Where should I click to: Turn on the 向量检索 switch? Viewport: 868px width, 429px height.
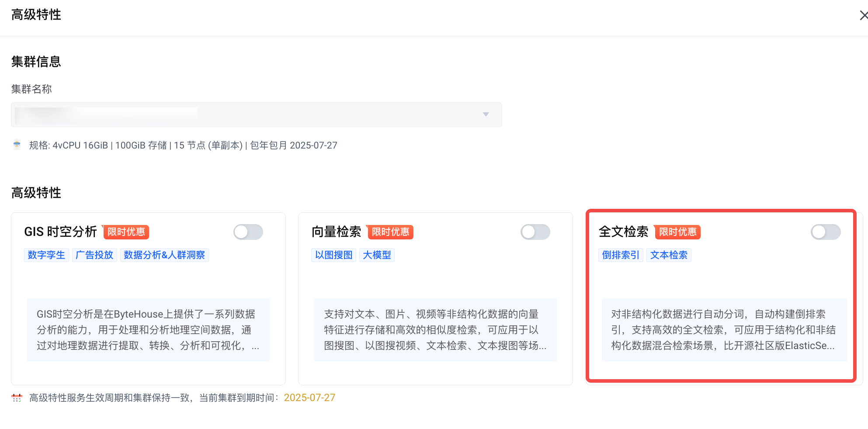[x=535, y=232]
